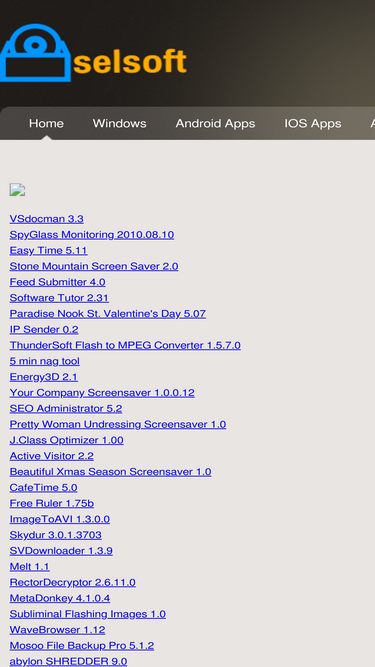Open abylon SHREDDER 9.0 link
Viewport: 375px width, 667px height.
[68, 661]
